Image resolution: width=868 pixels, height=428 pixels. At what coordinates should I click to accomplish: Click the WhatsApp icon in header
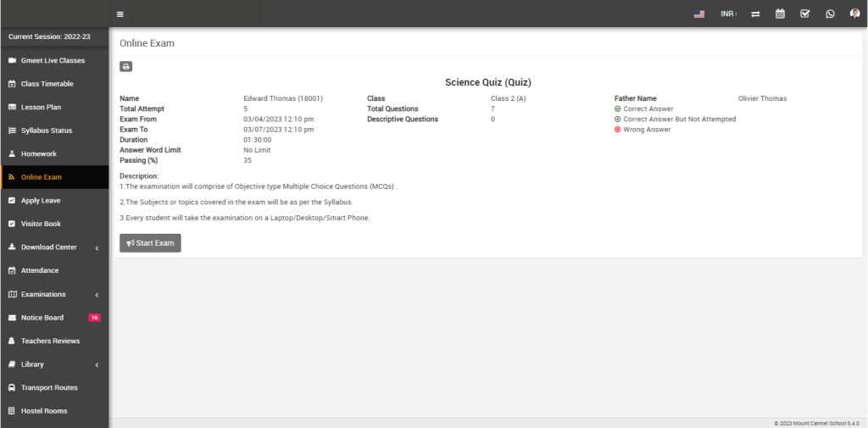click(x=830, y=14)
